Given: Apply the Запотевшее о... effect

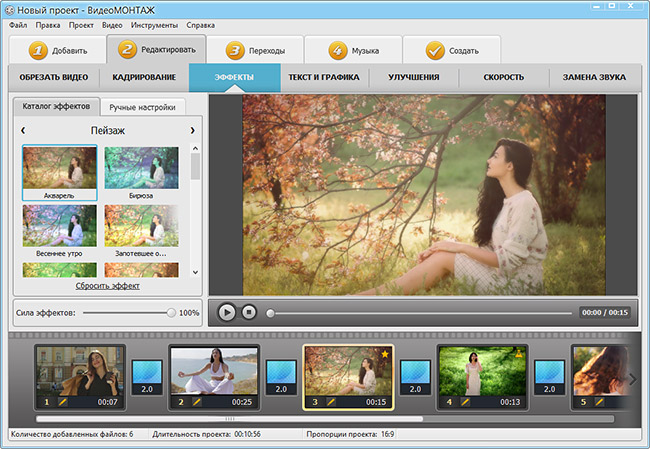Looking at the screenshot, I should (x=141, y=231).
